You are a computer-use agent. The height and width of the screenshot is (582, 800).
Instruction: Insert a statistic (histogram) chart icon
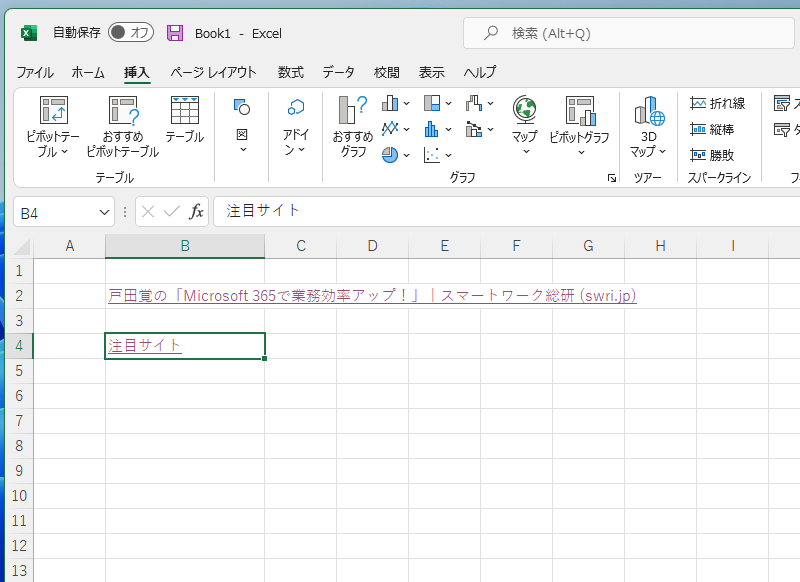pyautogui.click(x=432, y=129)
